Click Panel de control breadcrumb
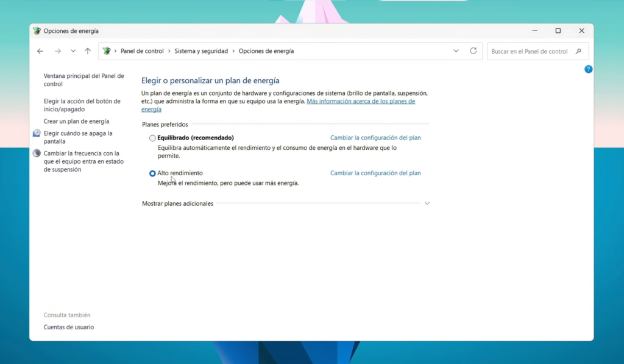Screen dimensions: 624x364 [142, 51]
